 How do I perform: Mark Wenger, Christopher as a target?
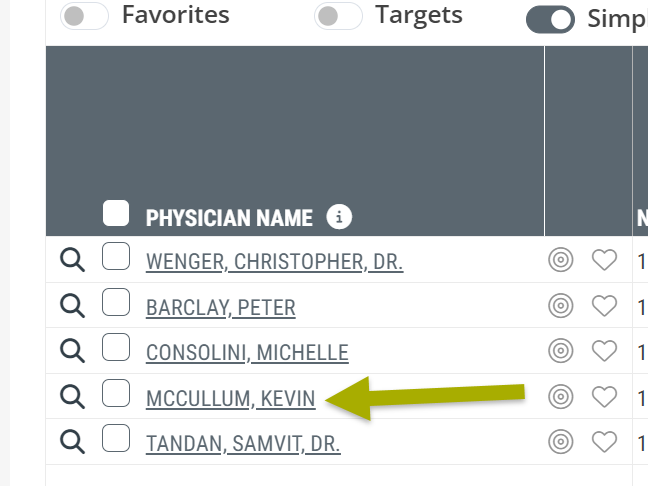(x=560, y=260)
